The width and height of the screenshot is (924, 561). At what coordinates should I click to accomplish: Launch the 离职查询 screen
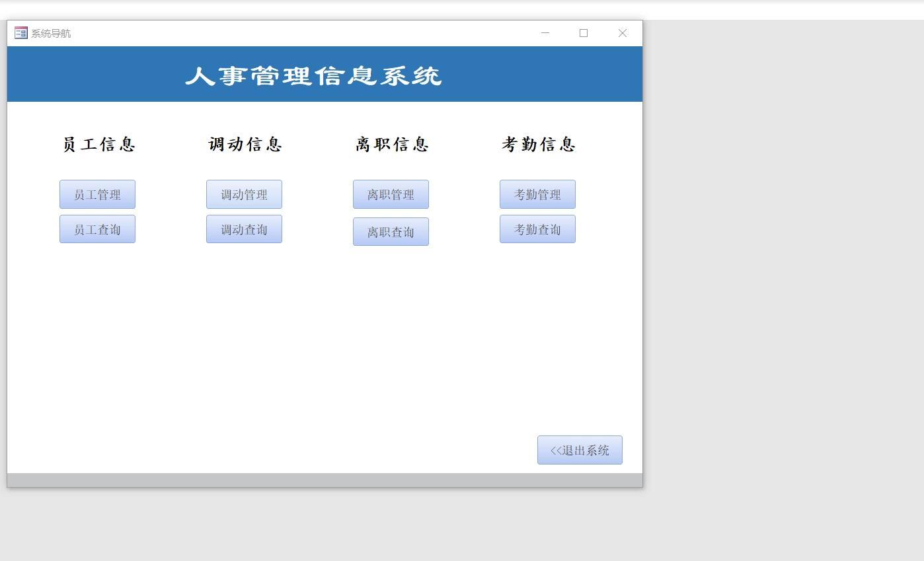click(x=391, y=232)
